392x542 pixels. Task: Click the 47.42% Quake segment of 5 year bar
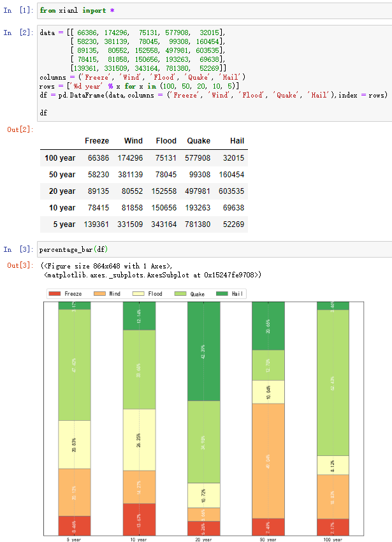(x=75, y=365)
